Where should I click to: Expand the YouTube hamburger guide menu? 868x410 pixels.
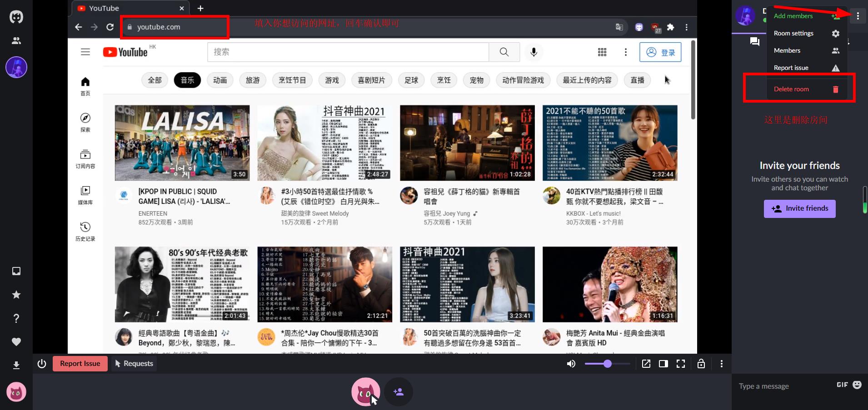[x=85, y=52]
